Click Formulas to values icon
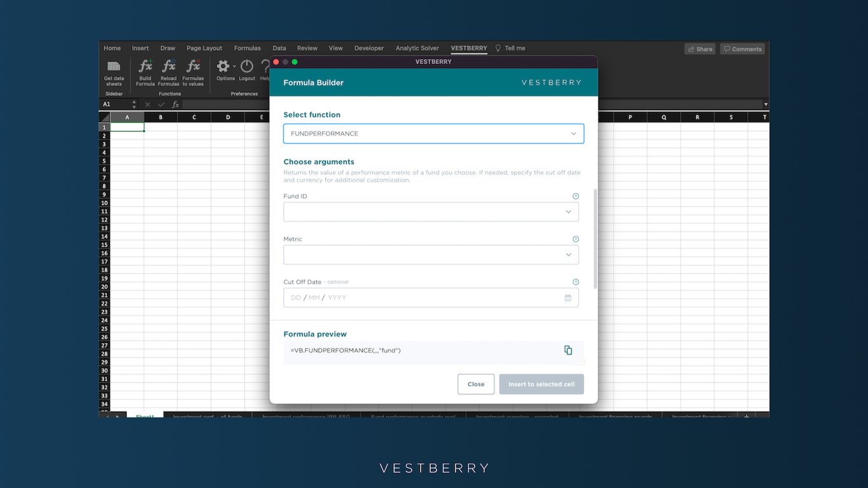Screen dimensions: 868x488 193,66
